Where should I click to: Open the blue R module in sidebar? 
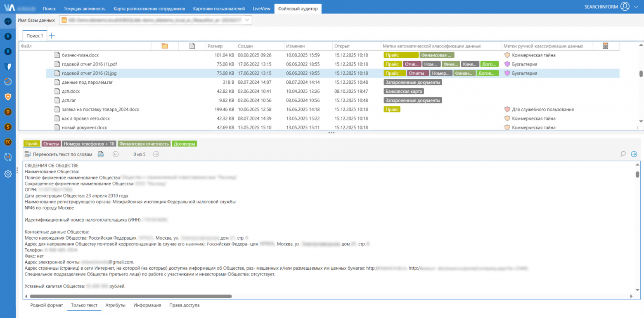point(8,36)
